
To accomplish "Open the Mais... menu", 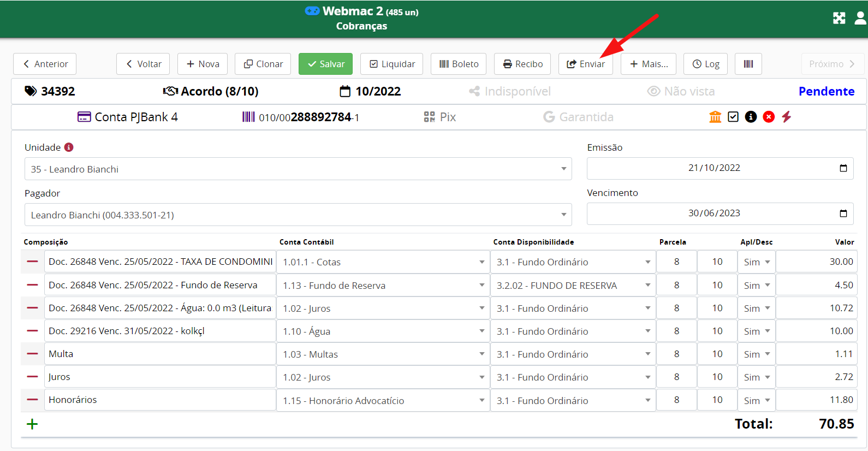I will [648, 64].
